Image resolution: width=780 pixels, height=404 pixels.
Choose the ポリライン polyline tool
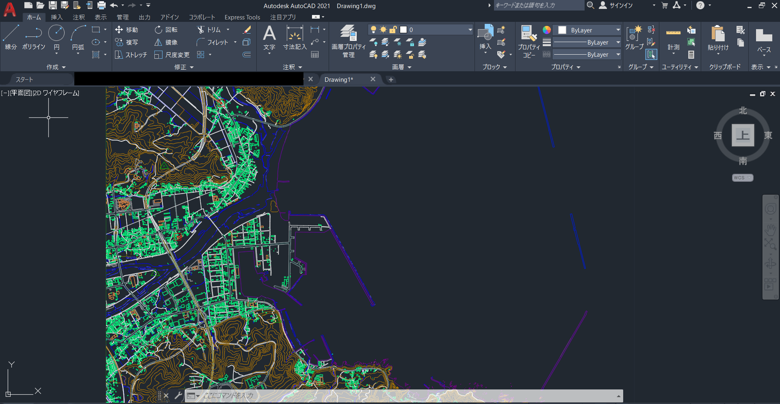34,37
